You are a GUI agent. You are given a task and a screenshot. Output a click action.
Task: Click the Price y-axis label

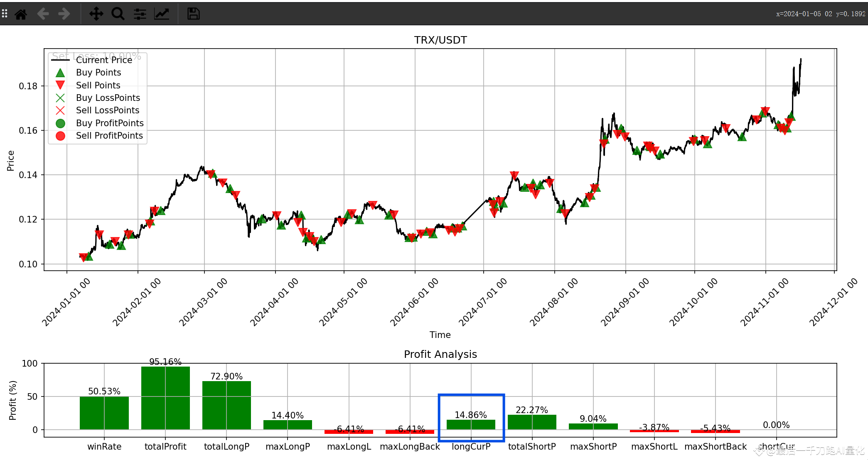pos(10,160)
